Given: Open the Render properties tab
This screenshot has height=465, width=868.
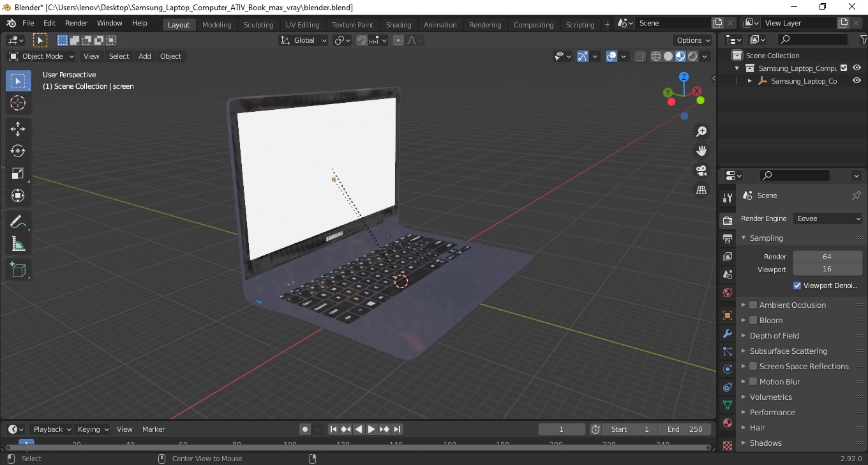Looking at the screenshot, I should [x=727, y=220].
